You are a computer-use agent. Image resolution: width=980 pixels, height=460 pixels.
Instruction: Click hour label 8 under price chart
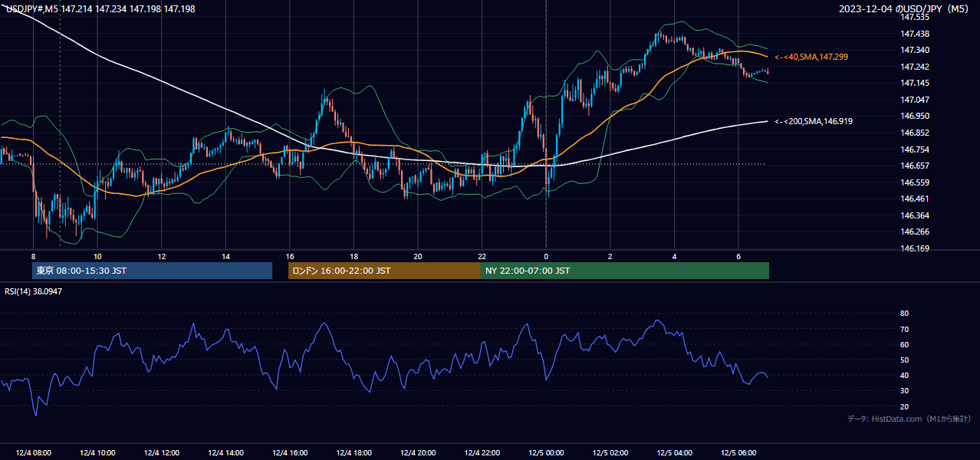point(33,256)
